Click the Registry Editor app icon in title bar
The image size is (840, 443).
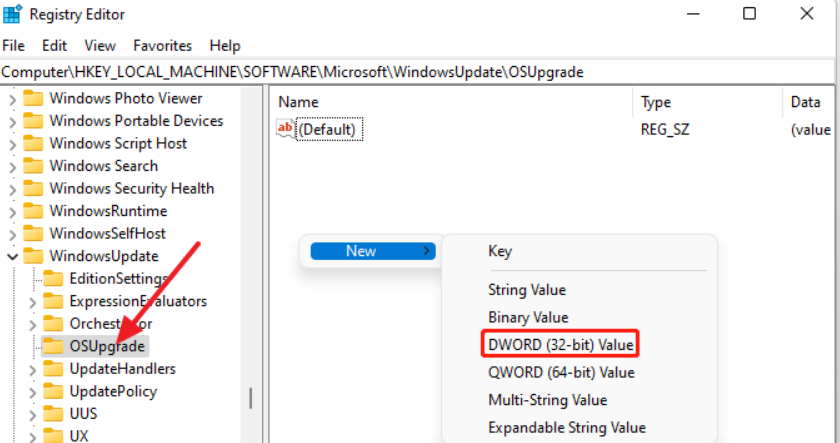13,15
